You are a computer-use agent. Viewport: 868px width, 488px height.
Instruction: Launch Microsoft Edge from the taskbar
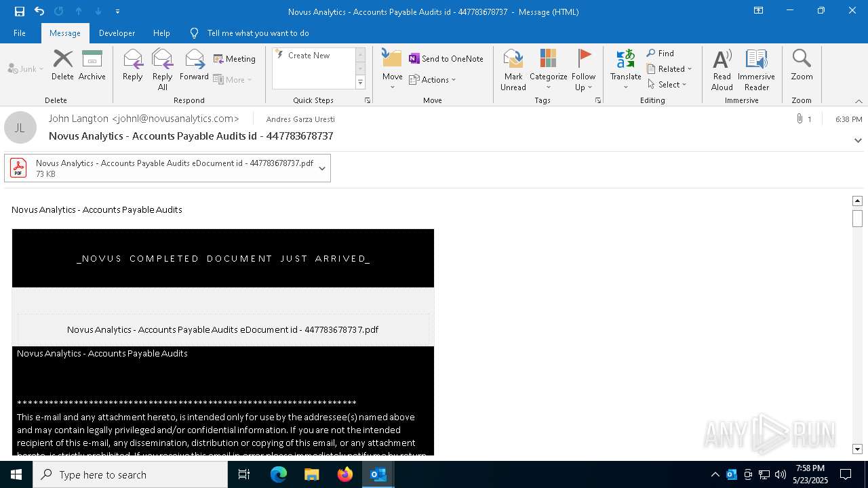click(279, 474)
